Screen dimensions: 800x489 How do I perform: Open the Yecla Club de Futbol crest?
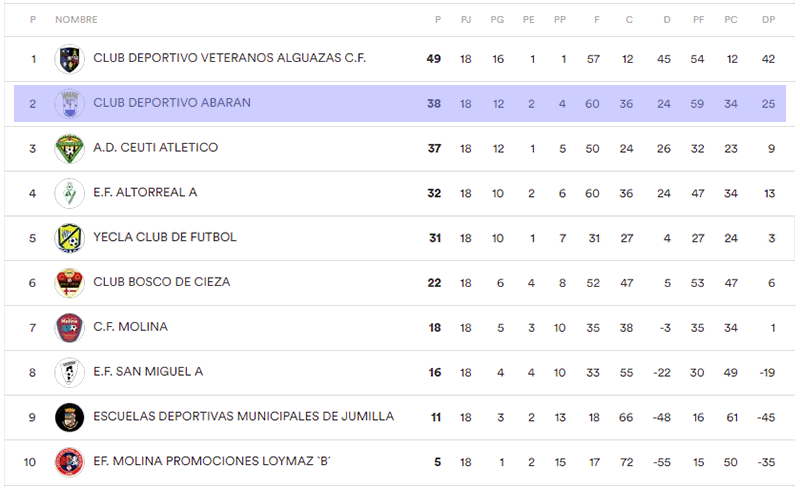(69, 238)
